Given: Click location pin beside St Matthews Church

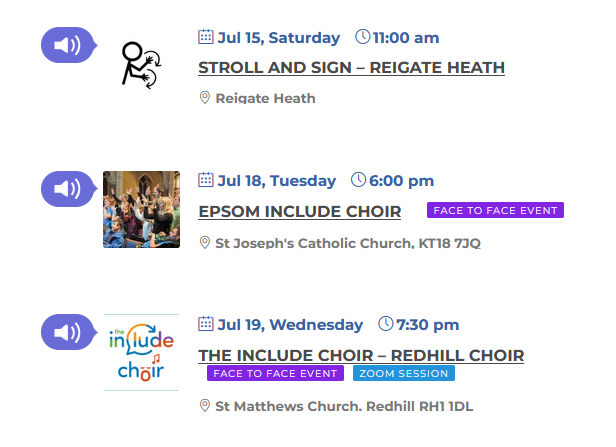Looking at the screenshot, I should point(205,405).
